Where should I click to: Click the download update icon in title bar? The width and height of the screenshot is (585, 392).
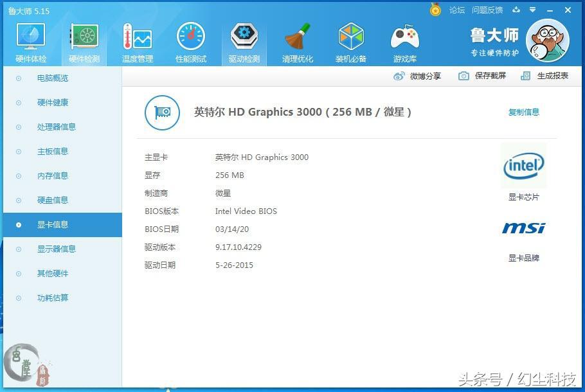pyautogui.click(x=517, y=10)
